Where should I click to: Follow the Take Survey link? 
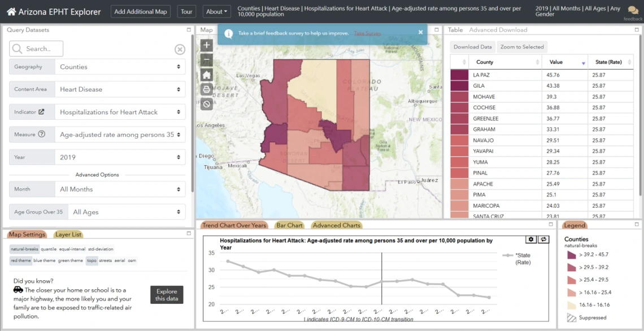point(367,33)
